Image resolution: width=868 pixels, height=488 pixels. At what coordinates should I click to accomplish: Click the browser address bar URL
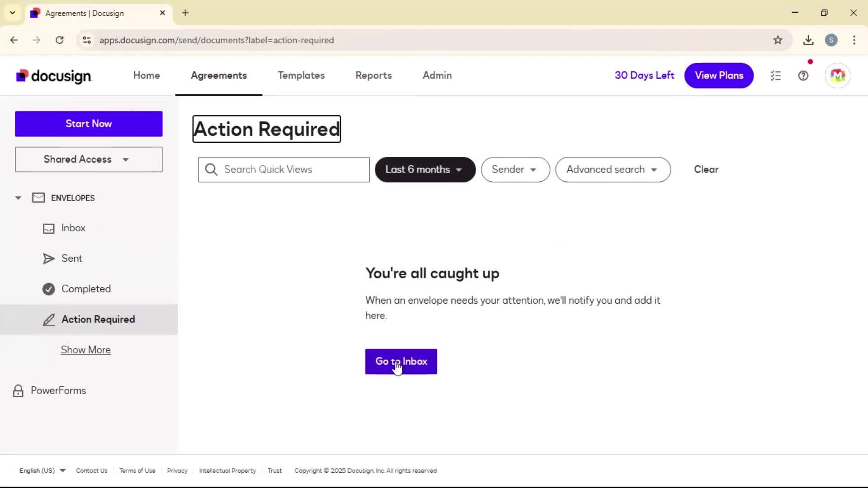217,40
